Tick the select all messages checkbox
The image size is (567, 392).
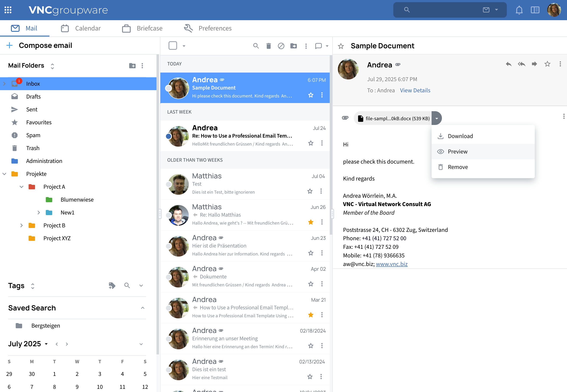pos(173,46)
